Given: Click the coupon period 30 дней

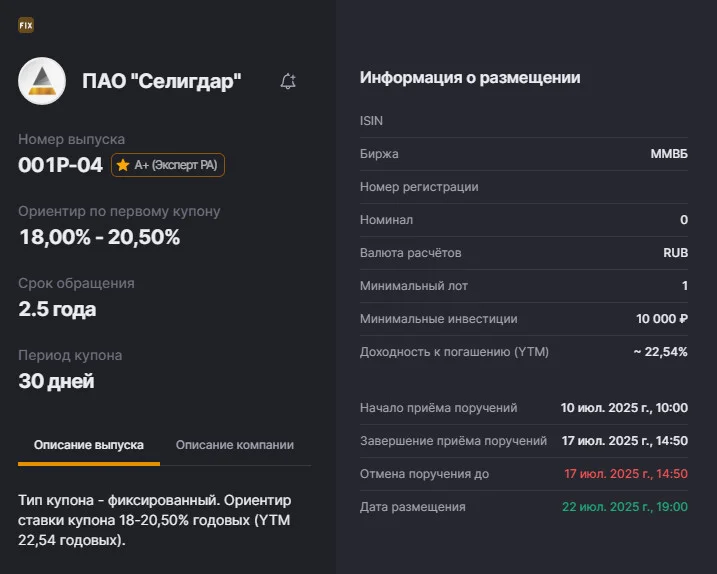Looking at the screenshot, I should 56,381.
